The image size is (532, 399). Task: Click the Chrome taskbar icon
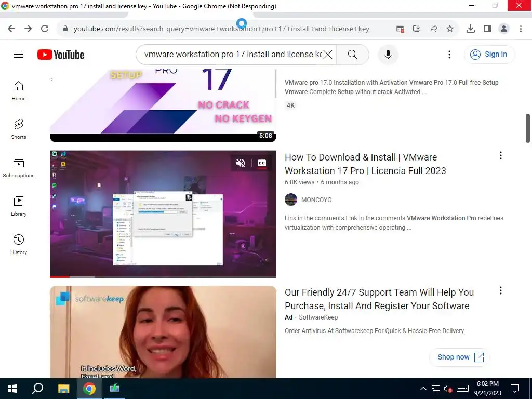tap(89, 389)
